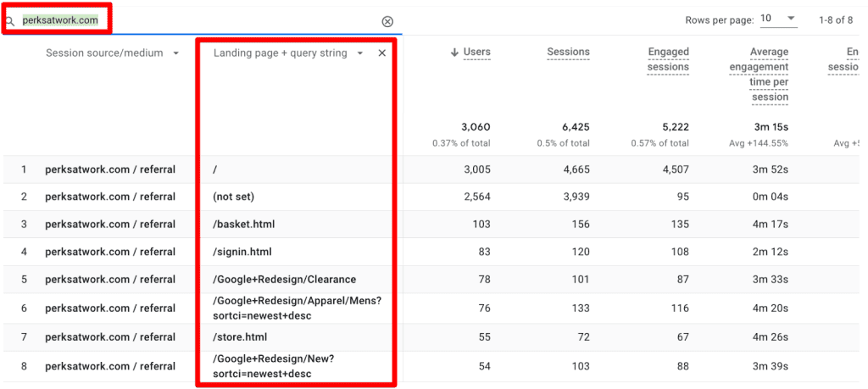The image size is (868, 389).
Task: Click Sessions value 156 for basket.html
Action: (x=581, y=224)
